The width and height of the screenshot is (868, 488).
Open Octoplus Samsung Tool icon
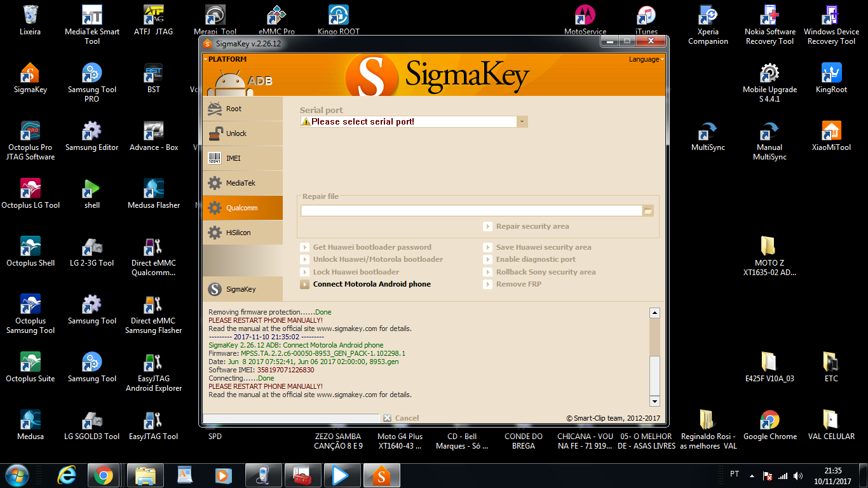click(x=31, y=314)
